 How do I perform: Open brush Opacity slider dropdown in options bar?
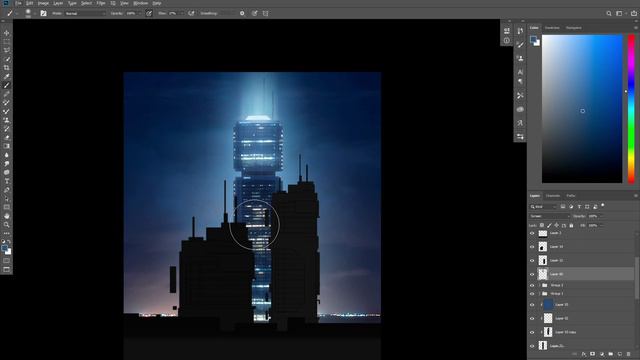(x=140, y=13)
